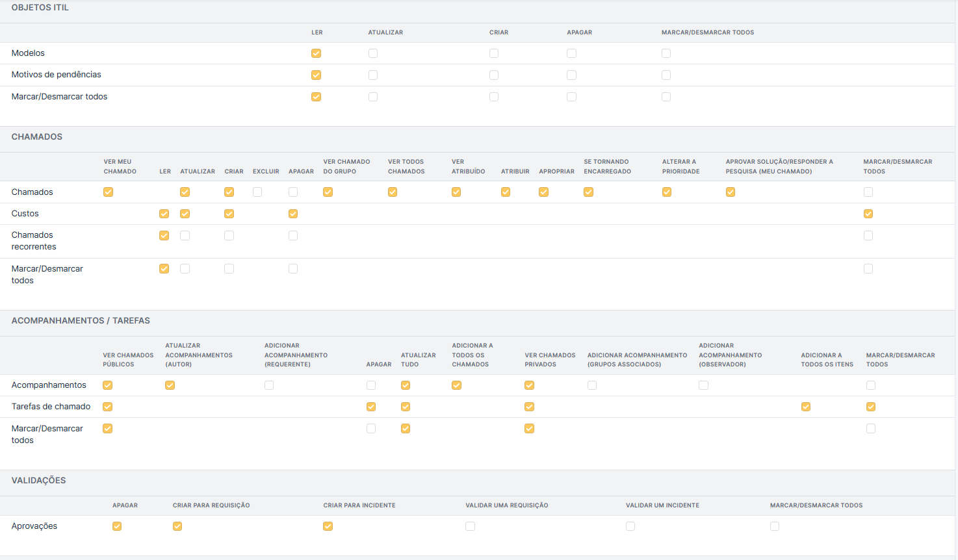Uncheck Apagar for Tarefas de chamado
This screenshot has height=560, width=958.
pyautogui.click(x=371, y=407)
